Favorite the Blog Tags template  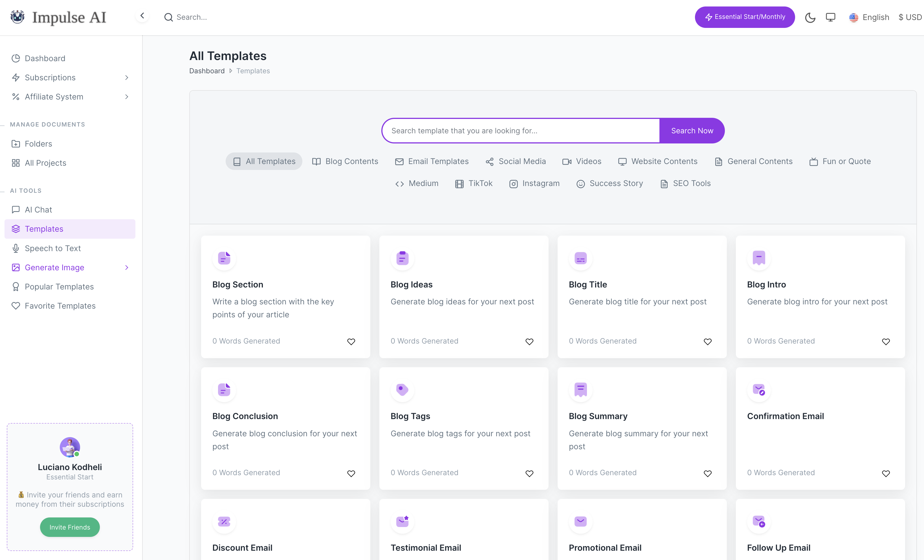(x=529, y=473)
